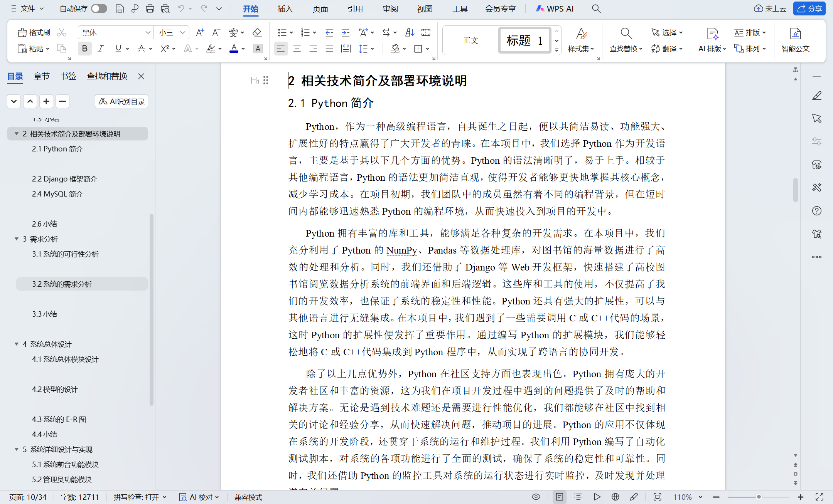Open the References (引用) ribbon tab
The width and height of the screenshot is (833, 504).
tap(355, 8)
